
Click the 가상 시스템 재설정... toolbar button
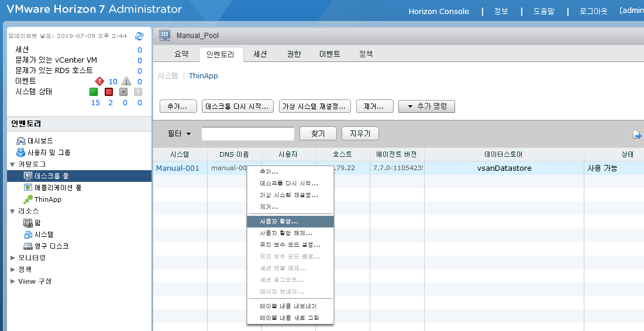coord(315,106)
